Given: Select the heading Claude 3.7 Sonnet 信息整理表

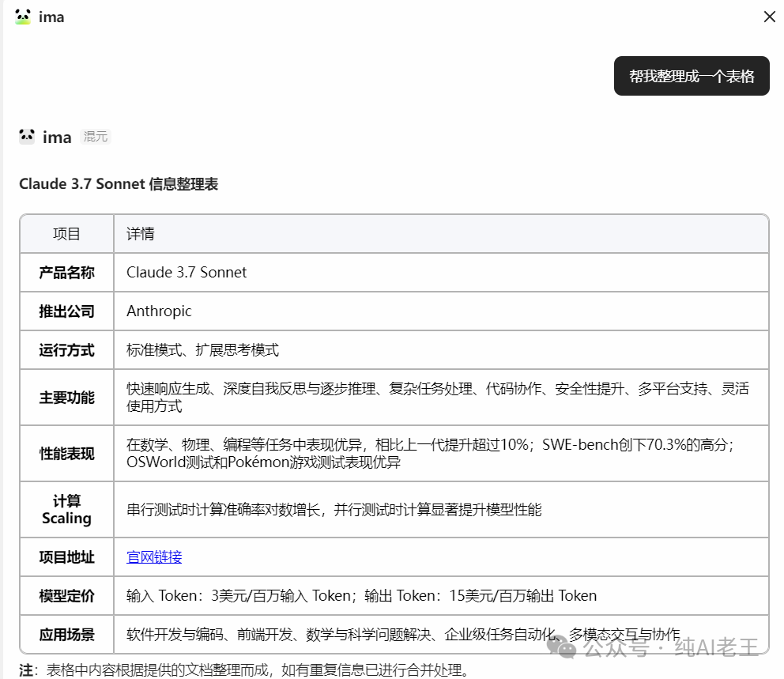Looking at the screenshot, I should [119, 184].
